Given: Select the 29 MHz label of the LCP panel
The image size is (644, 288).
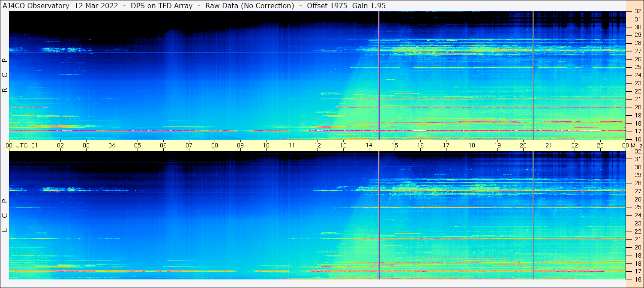Looking at the screenshot, I should coord(637,175).
